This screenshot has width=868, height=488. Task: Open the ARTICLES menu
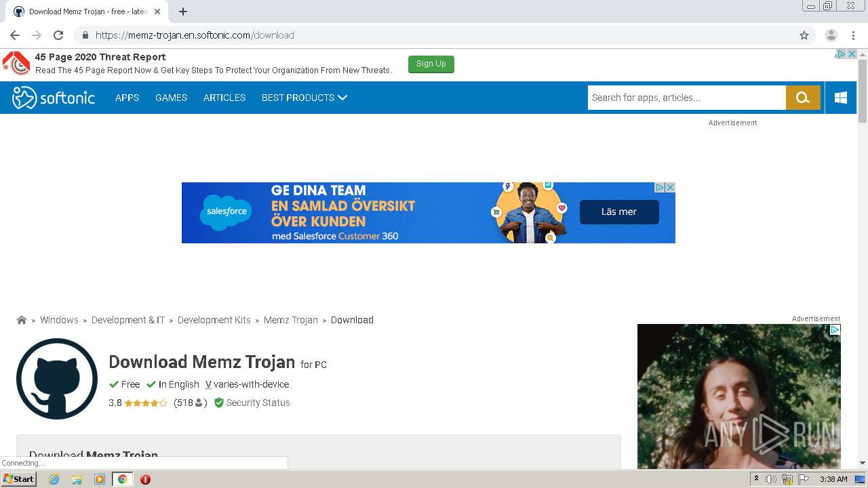coord(224,98)
